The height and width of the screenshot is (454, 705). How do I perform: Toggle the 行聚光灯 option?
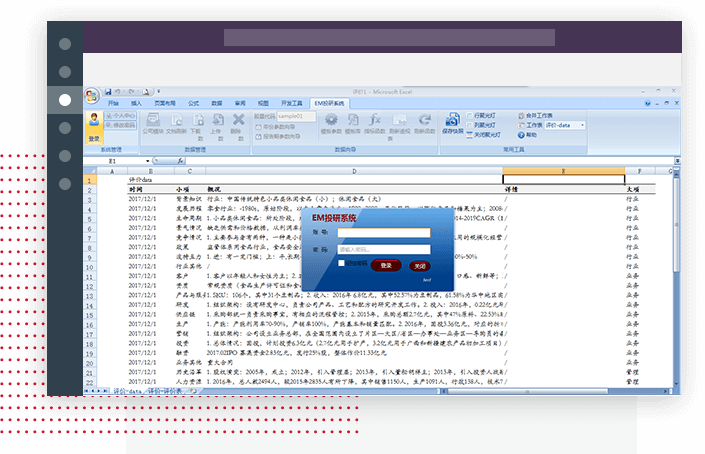click(x=470, y=116)
